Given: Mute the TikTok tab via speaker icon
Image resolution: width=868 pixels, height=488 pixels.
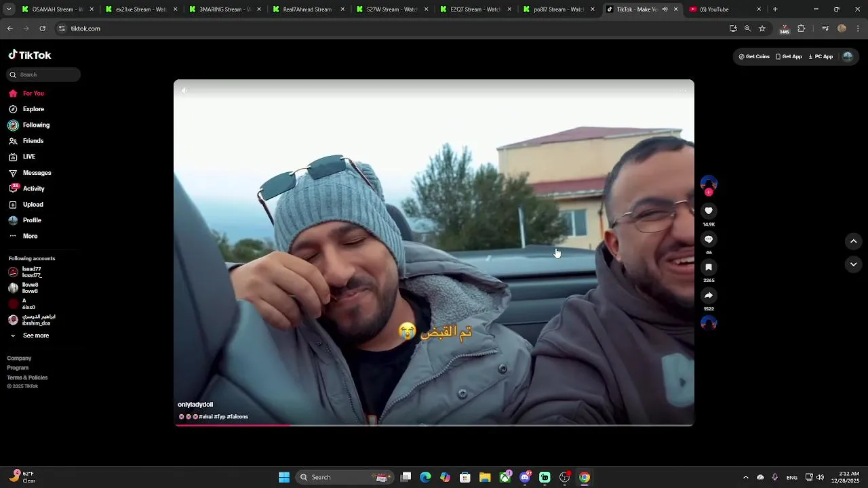Looking at the screenshot, I should (x=665, y=9).
